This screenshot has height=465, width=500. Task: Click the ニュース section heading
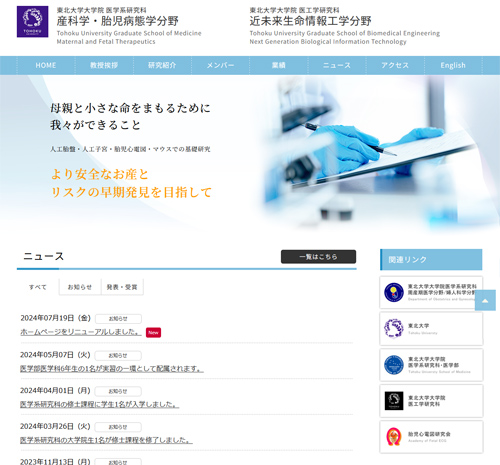point(43,256)
